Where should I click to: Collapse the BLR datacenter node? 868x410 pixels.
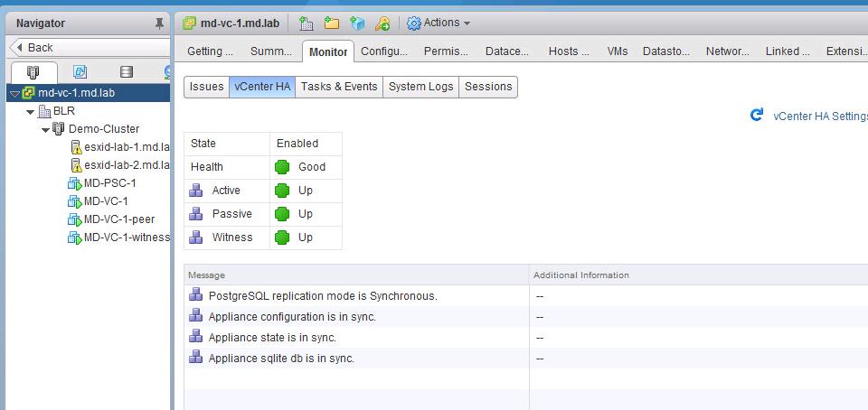pos(31,112)
